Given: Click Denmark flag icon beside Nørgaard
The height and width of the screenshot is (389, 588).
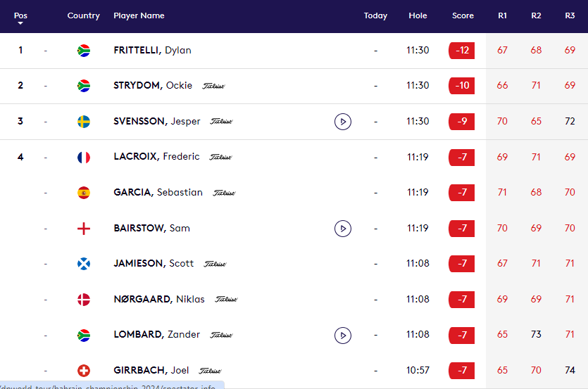Looking at the screenshot, I should click(x=84, y=300).
